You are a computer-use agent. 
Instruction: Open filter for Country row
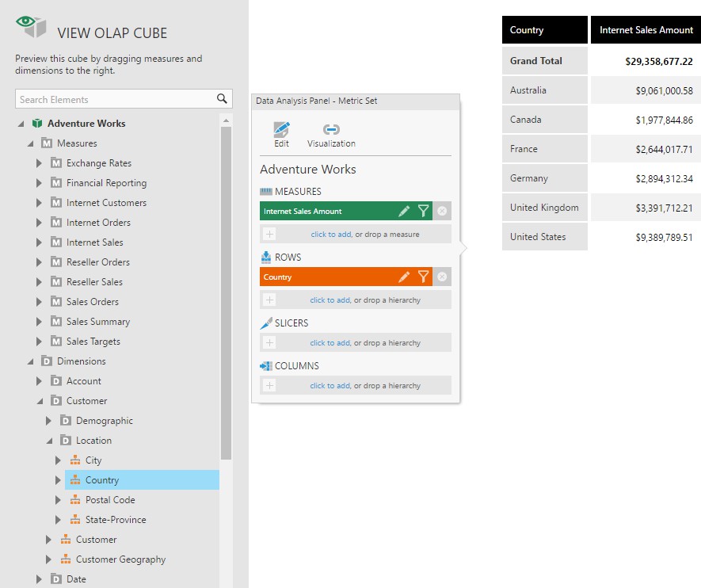click(x=424, y=277)
